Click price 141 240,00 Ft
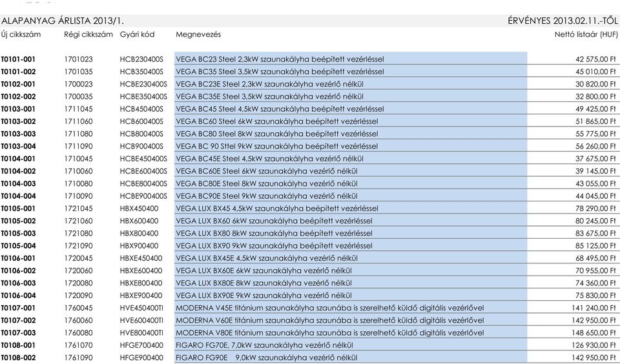This screenshot has width=620, height=364. click(x=594, y=308)
